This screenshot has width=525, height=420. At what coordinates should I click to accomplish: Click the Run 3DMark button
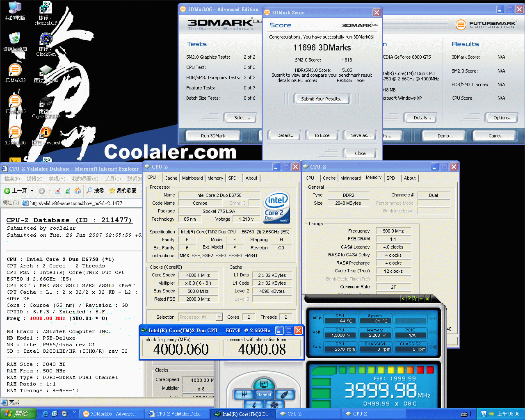click(x=213, y=136)
